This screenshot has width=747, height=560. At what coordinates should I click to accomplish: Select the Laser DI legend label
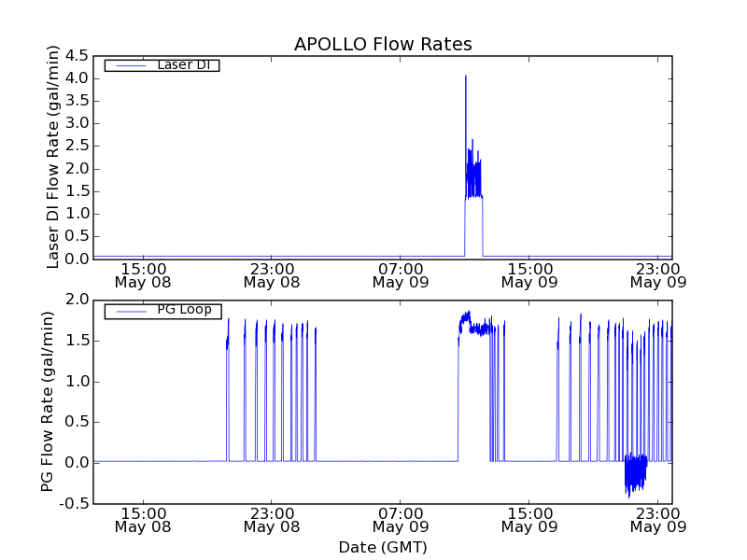coord(183,64)
